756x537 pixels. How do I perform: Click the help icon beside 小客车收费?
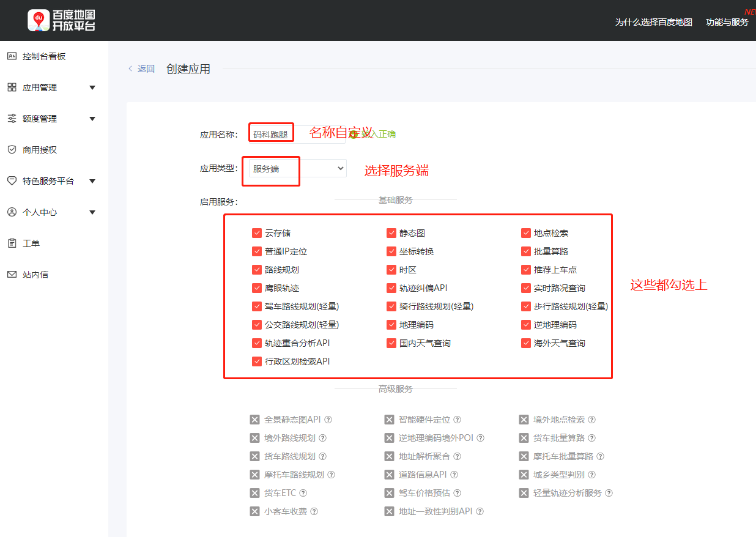[314, 511]
